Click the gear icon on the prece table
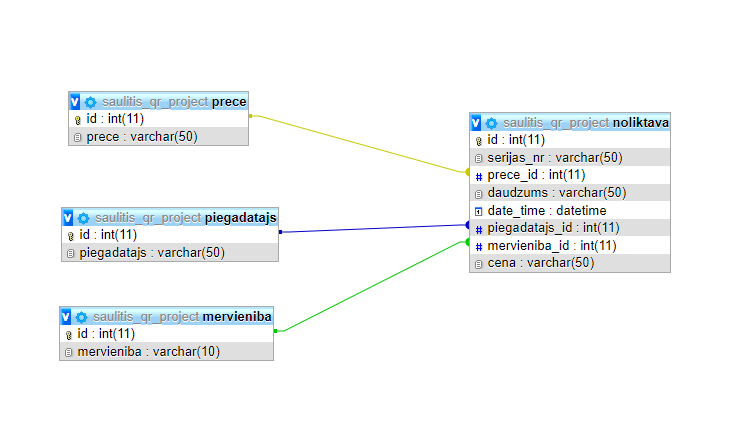Viewport: 753px width, 433px height. [91, 102]
